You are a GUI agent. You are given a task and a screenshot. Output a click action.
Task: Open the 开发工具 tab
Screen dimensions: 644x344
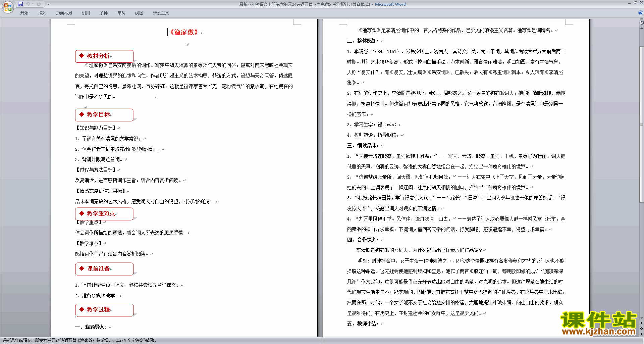coord(161,13)
